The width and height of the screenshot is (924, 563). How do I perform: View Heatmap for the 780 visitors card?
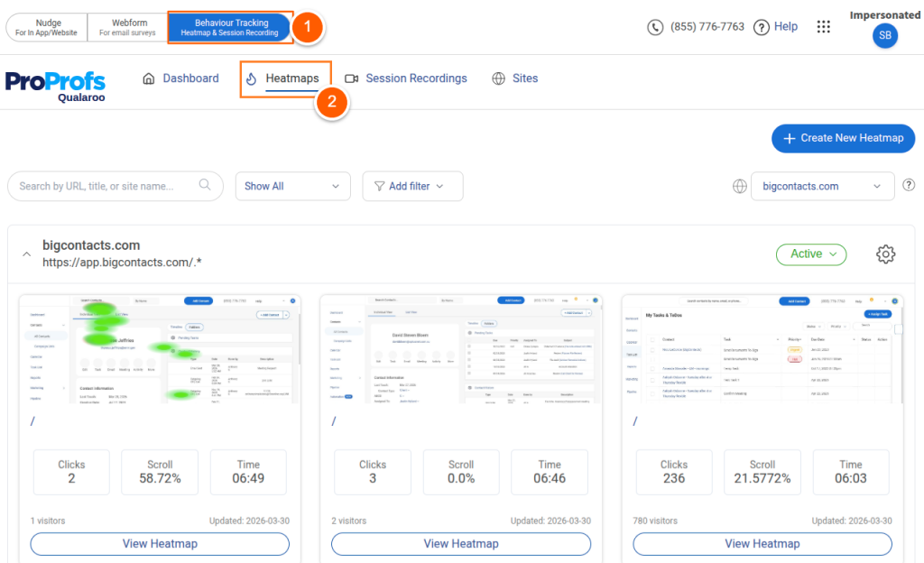(762, 543)
